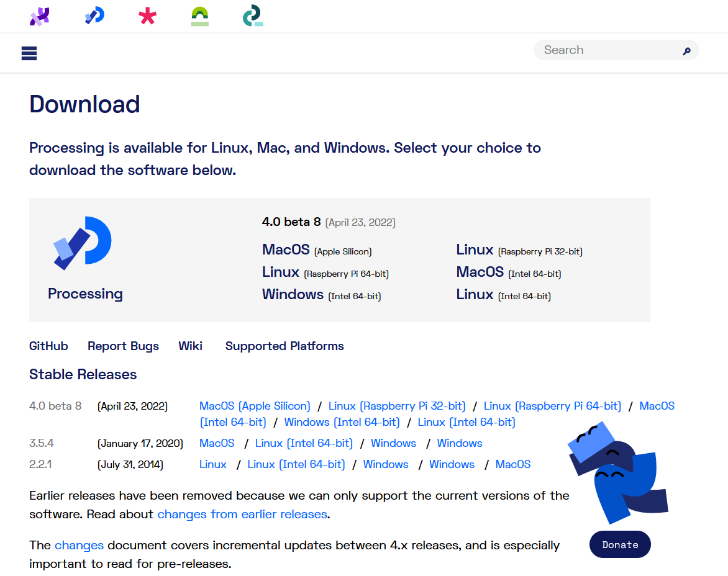The height and width of the screenshot is (576, 728).
Task: Download MacOS Apple Silicon from the featured box
Action: tap(317, 250)
